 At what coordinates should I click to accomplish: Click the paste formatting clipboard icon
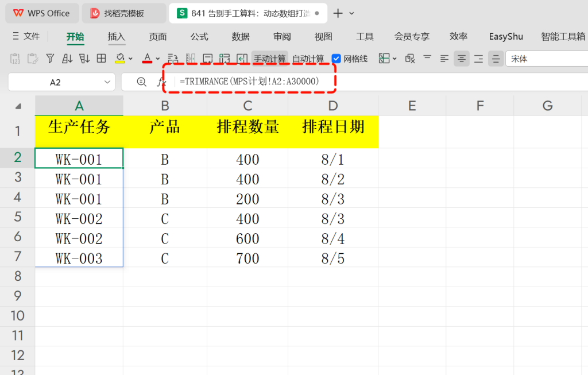coord(33,59)
